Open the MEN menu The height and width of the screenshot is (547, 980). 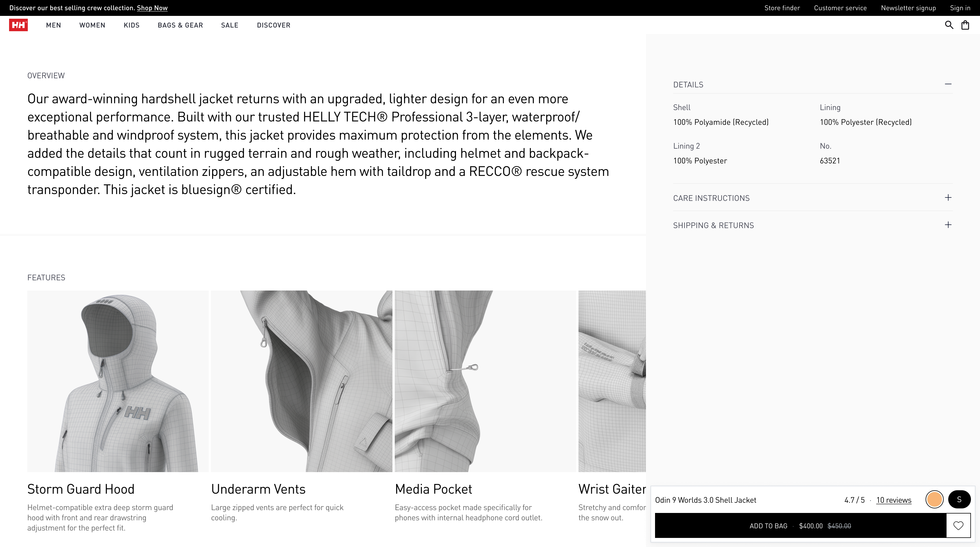click(x=53, y=25)
